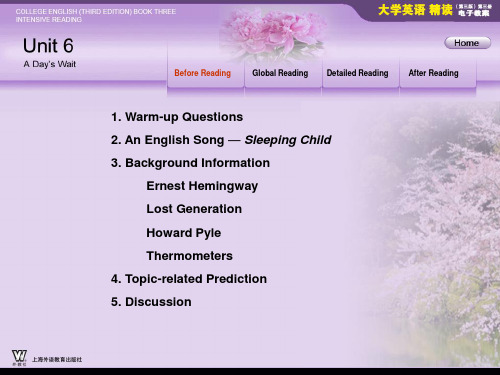
Task: Open the Thermometers entry
Action: [x=189, y=256]
